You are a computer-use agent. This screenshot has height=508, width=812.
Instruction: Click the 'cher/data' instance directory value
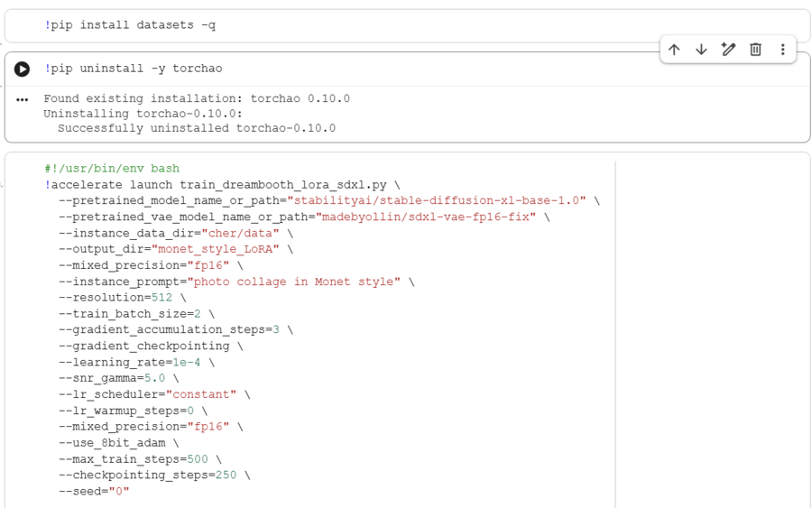pyautogui.click(x=240, y=234)
